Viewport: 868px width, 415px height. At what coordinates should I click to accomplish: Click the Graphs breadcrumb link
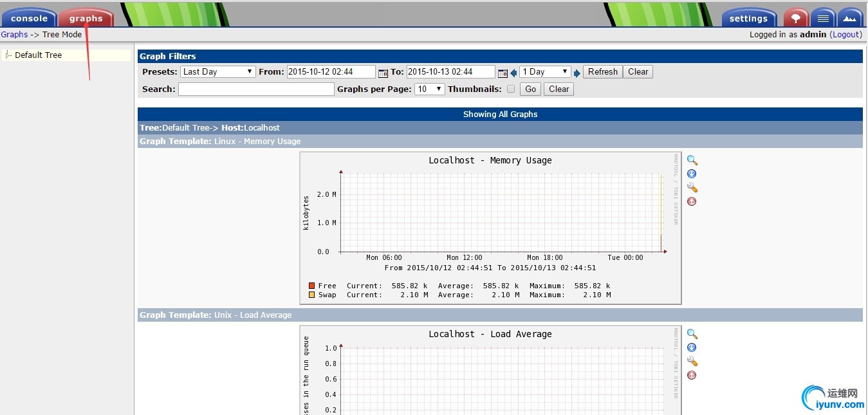[x=14, y=35]
